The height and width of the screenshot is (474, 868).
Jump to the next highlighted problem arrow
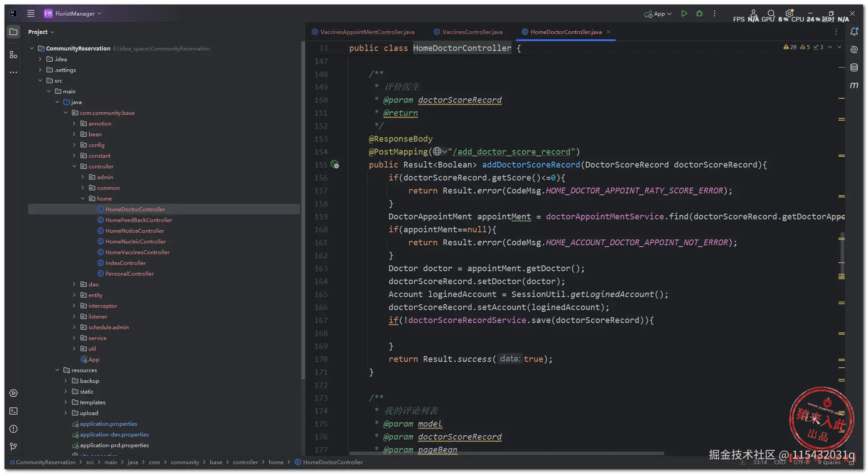tap(839, 47)
